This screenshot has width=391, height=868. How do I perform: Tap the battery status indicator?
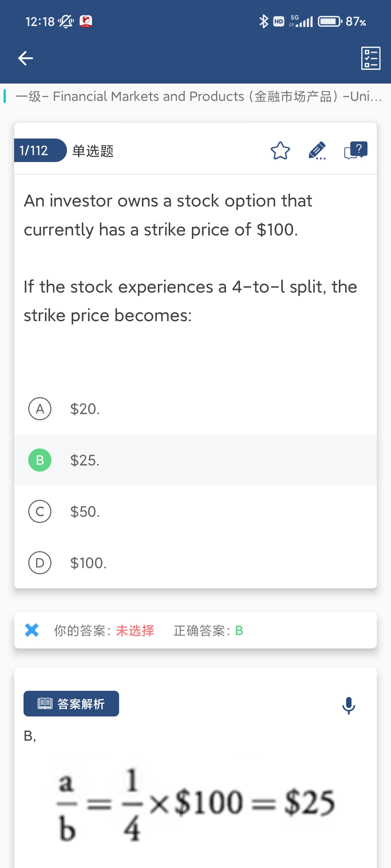330,22
